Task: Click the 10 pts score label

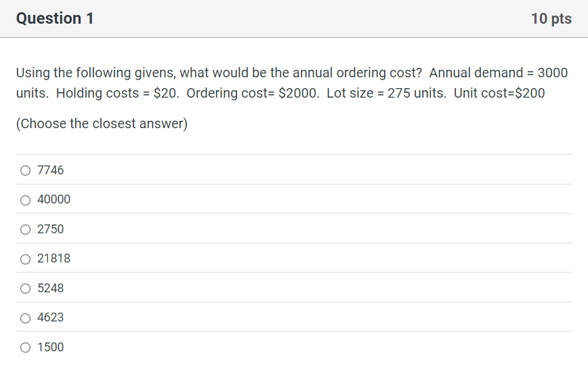Action: tap(551, 18)
